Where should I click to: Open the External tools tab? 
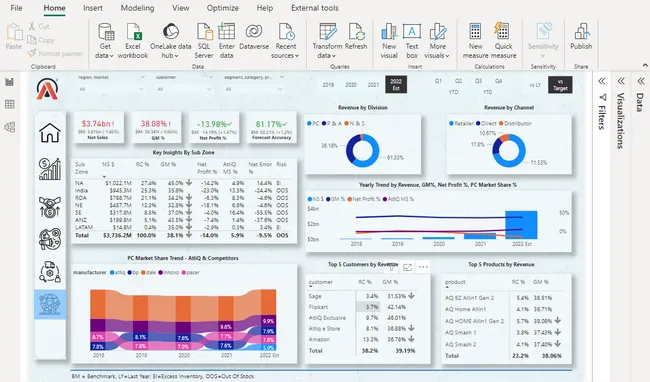pyautogui.click(x=315, y=8)
